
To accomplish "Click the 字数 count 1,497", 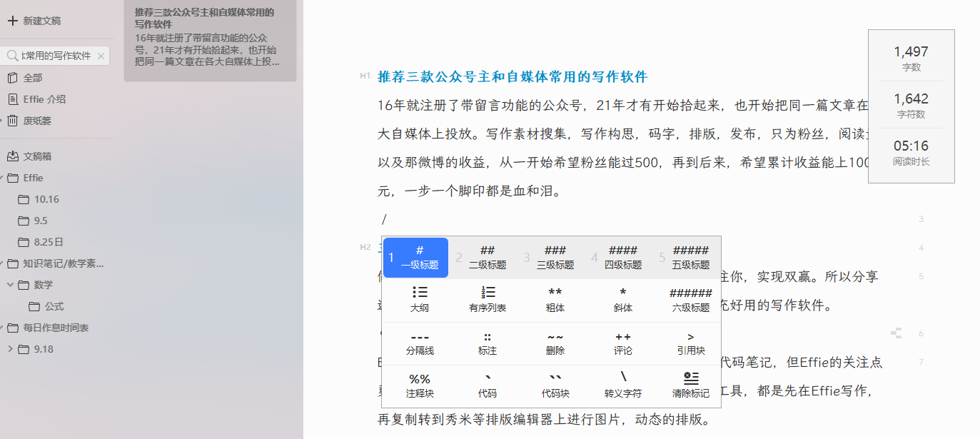I will pyautogui.click(x=911, y=51).
